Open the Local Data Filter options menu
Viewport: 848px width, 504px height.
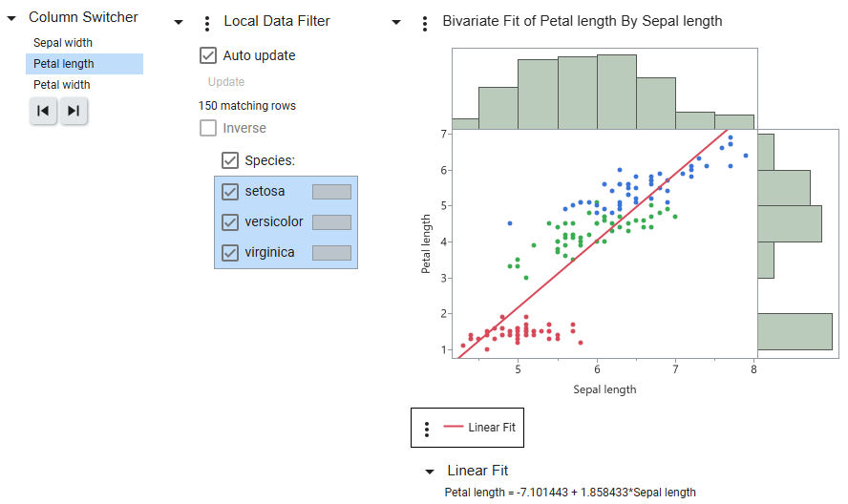[x=207, y=23]
